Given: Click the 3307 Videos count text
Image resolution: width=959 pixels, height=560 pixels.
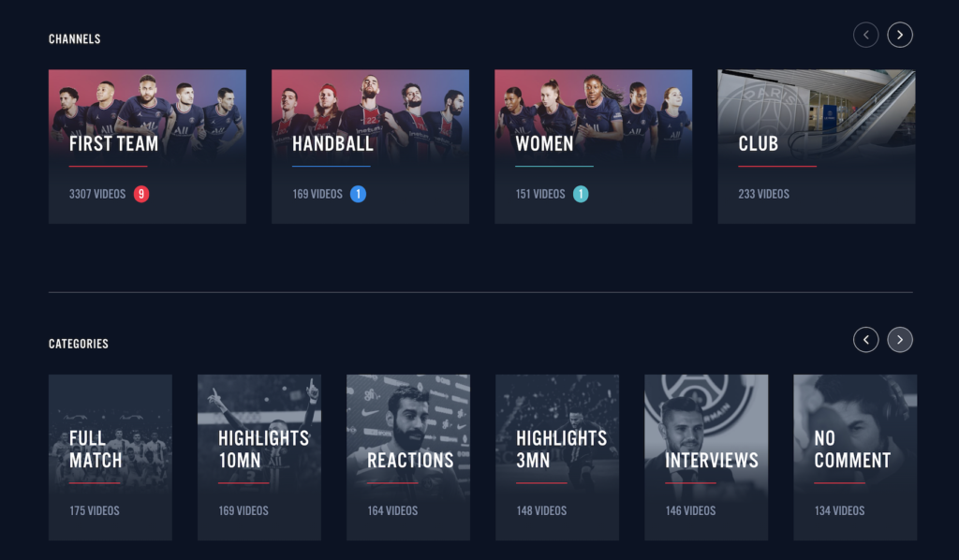Looking at the screenshot, I should 97,194.
